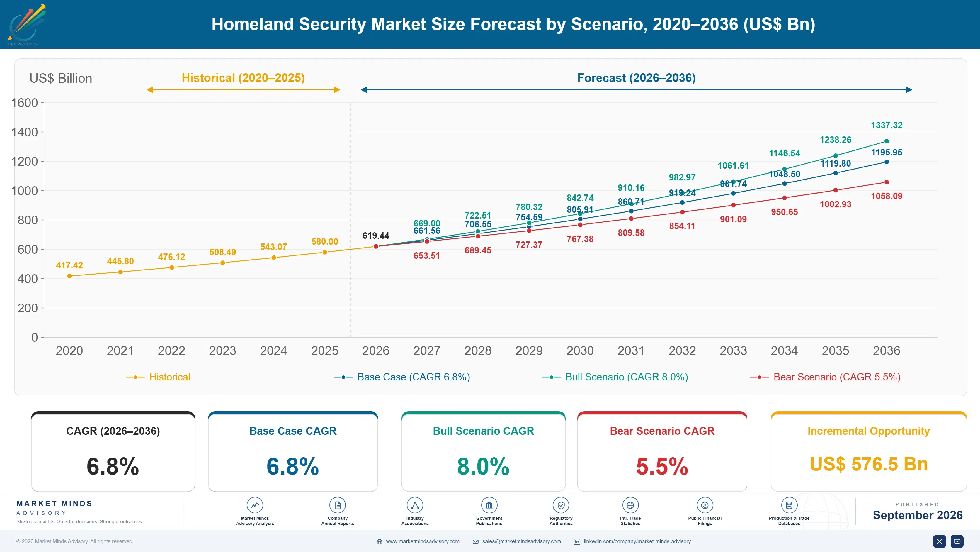Click the CAGR (2026–2036) 6.8% card
Viewport: 980px width, 552px height.
(113, 451)
